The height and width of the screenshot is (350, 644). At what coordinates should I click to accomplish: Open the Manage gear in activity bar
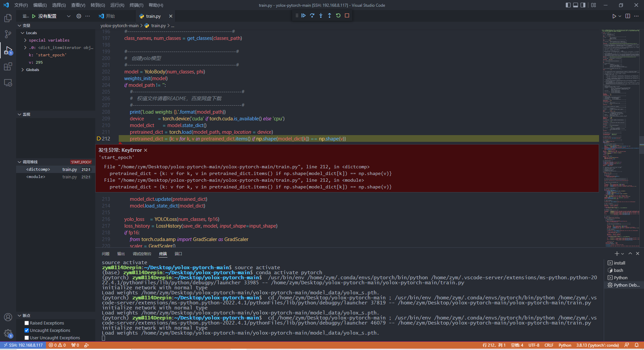pyautogui.click(x=8, y=333)
